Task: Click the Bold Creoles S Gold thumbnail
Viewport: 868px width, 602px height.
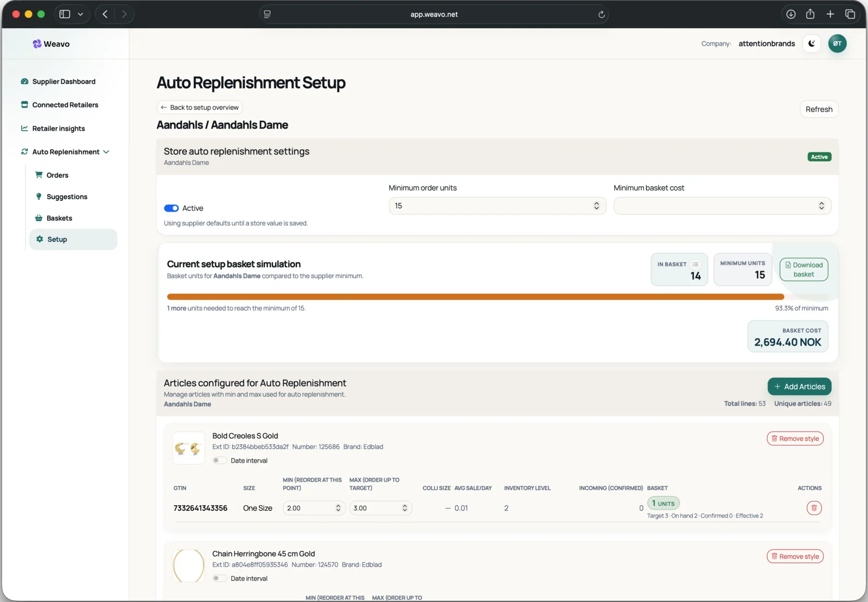Action: point(189,448)
